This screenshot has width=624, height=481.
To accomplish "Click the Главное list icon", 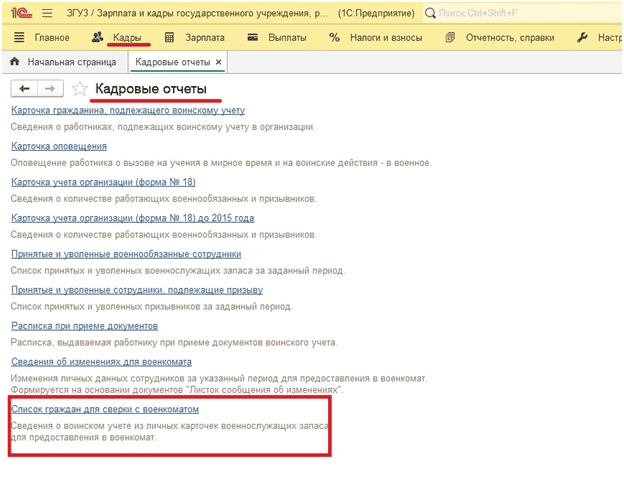I will click(x=19, y=38).
